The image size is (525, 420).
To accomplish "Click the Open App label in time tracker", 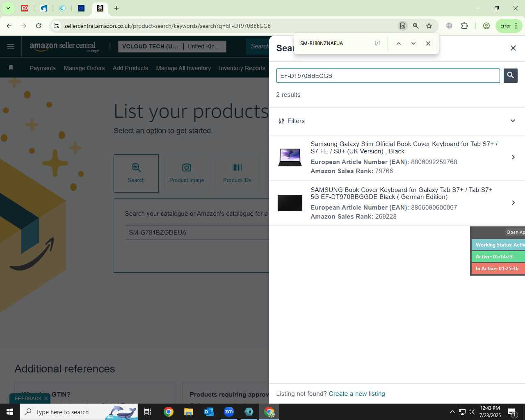I will [515, 232].
